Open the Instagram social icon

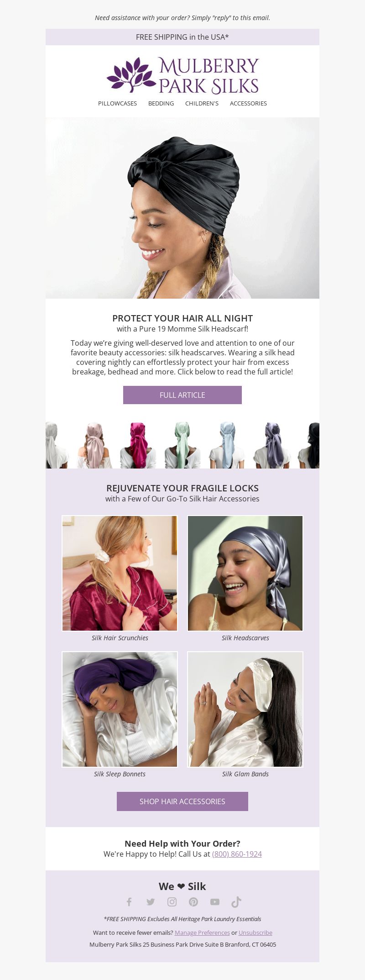tap(172, 901)
